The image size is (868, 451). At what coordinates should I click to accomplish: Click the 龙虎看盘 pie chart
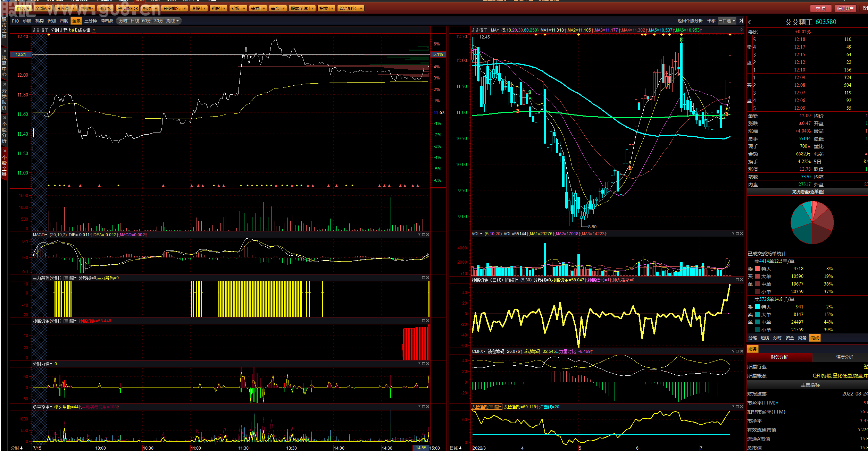pos(812,223)
